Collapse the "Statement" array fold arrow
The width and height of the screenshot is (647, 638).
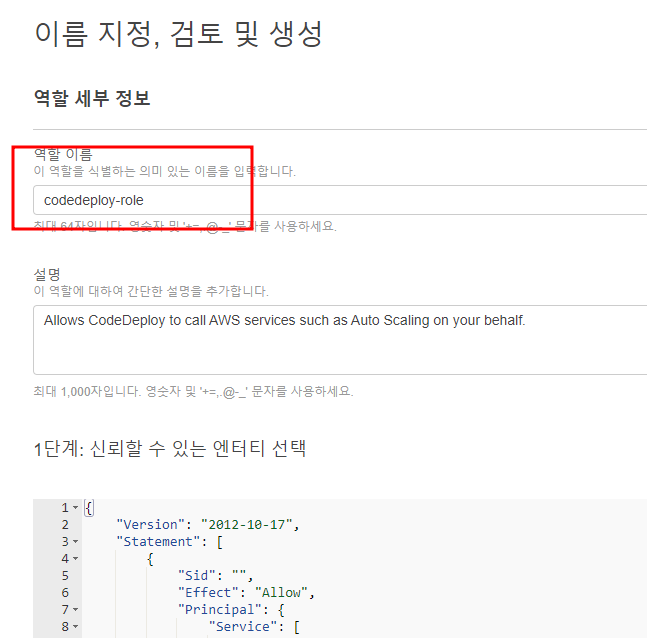(x=76, y=542)
